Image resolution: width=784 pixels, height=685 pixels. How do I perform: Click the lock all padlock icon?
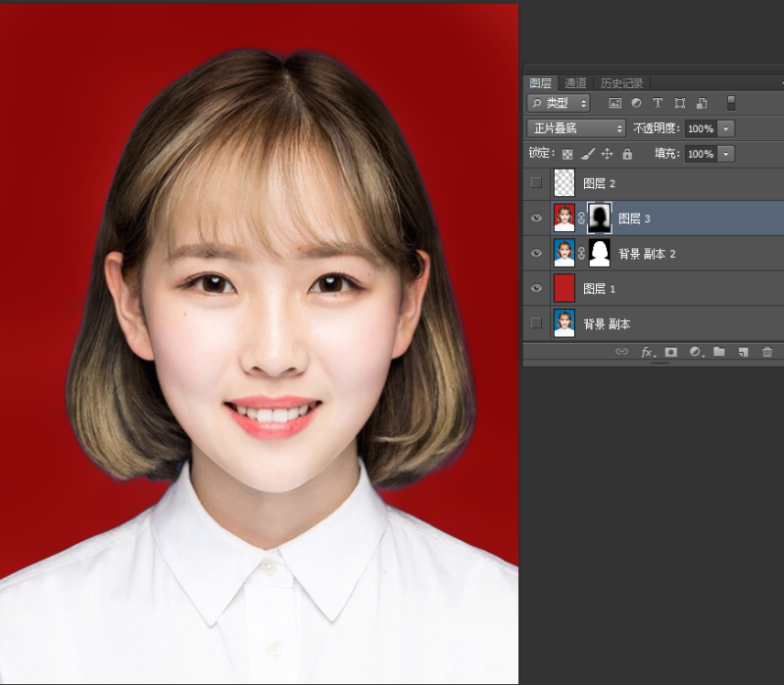627,154
